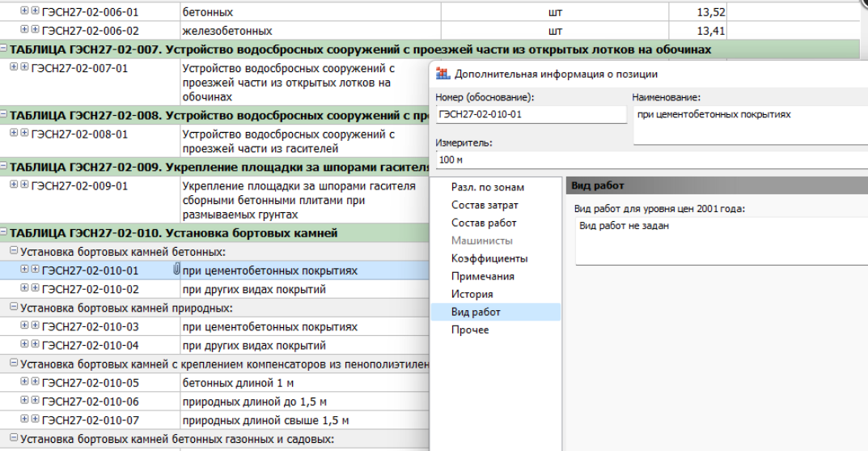Click the 'Вид работ не задан' text box
Screen dimensions: 868x451
722,240
